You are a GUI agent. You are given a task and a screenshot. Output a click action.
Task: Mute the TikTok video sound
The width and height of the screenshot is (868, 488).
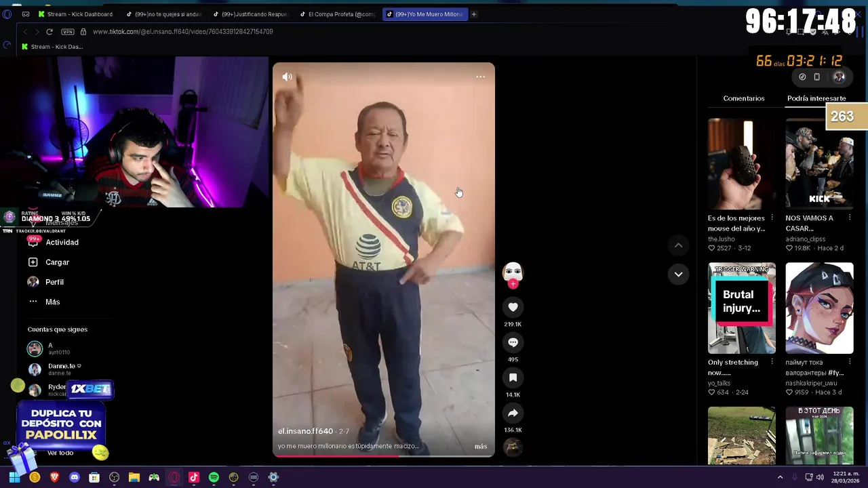pyautogui.click(x=288, y=77)
